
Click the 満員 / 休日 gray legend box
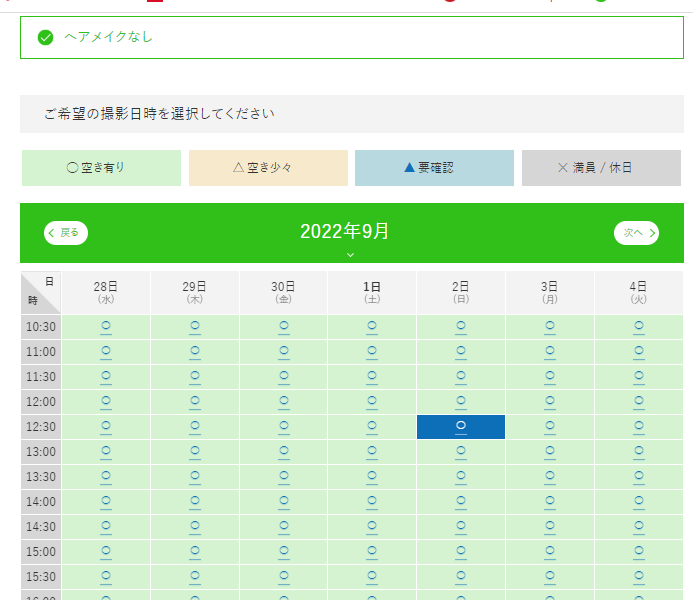click(601, 168)
